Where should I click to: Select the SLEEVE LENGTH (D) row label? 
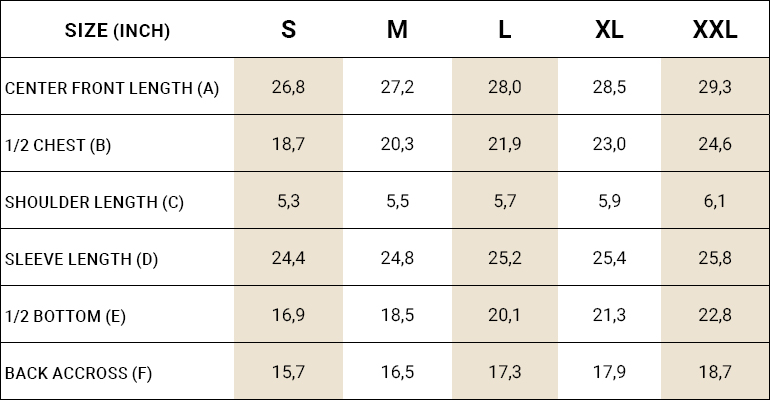pyautogui.click(x=82, y=259)
